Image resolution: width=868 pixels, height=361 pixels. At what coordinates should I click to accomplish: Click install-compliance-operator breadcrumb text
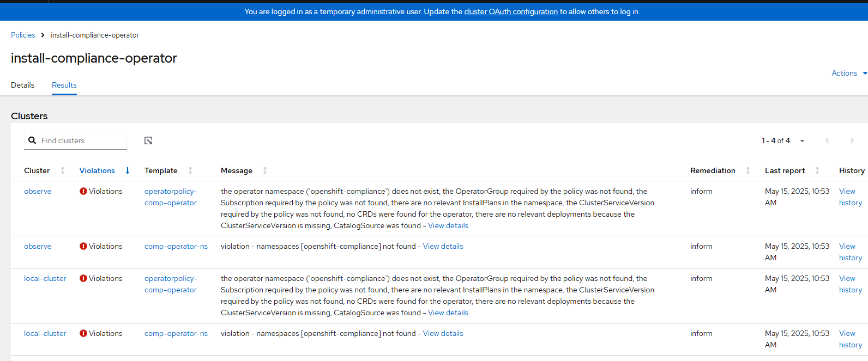[95, 35]
